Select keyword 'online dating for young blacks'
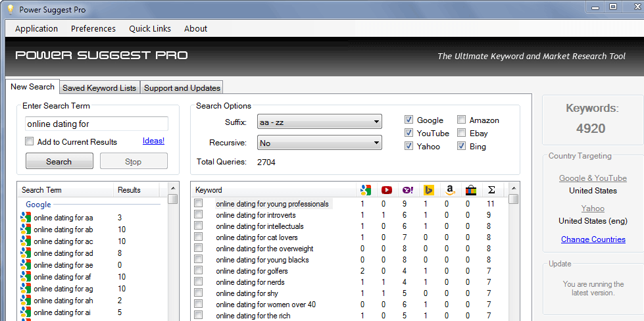The image size is (644, 321). click(x=262, y=259)
